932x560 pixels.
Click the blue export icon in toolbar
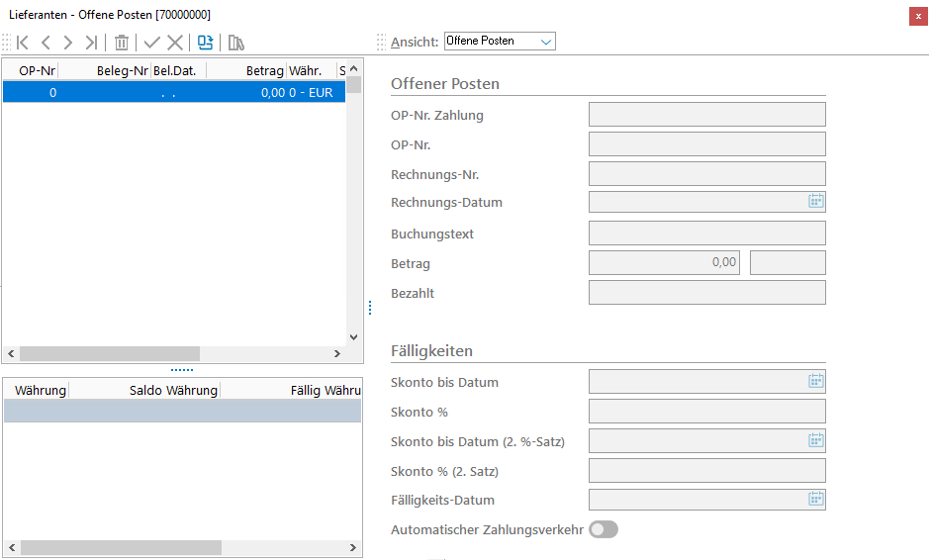coord(205,43)
